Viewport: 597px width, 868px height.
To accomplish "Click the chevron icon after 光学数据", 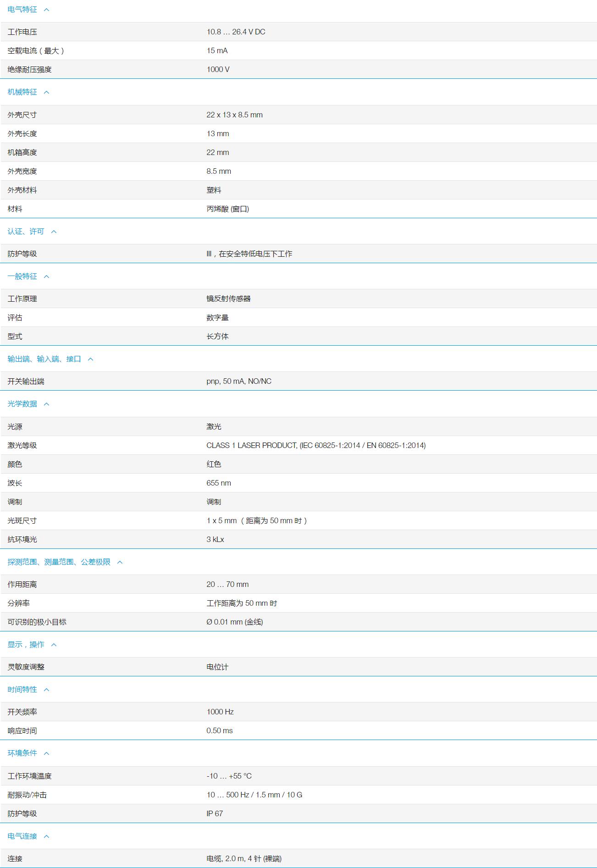I will 46,404.
